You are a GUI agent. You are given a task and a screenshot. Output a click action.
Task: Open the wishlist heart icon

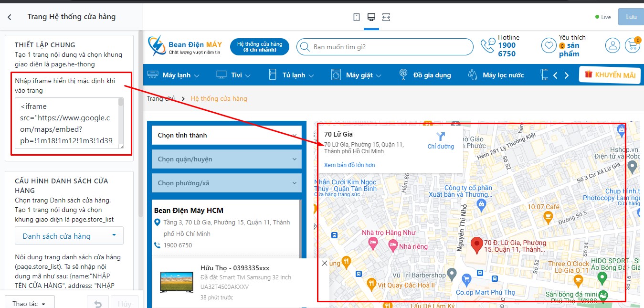[x=549, y=45]
